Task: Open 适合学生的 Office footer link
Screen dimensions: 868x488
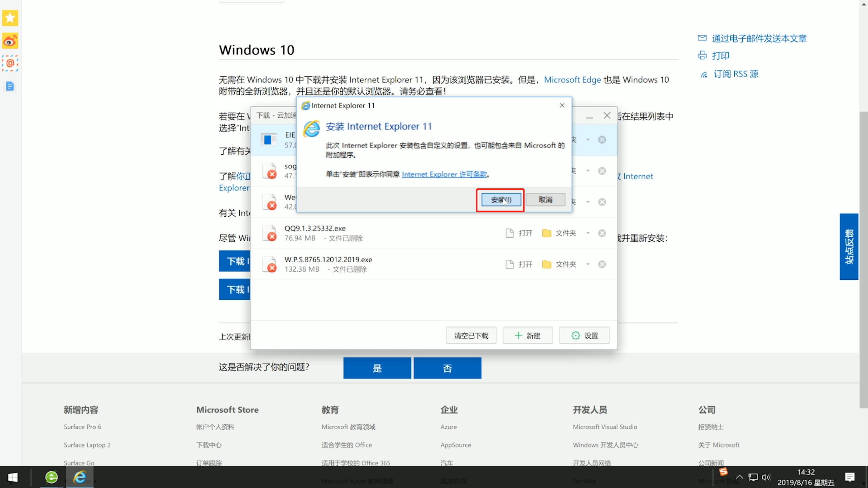Action: [346, 445]
